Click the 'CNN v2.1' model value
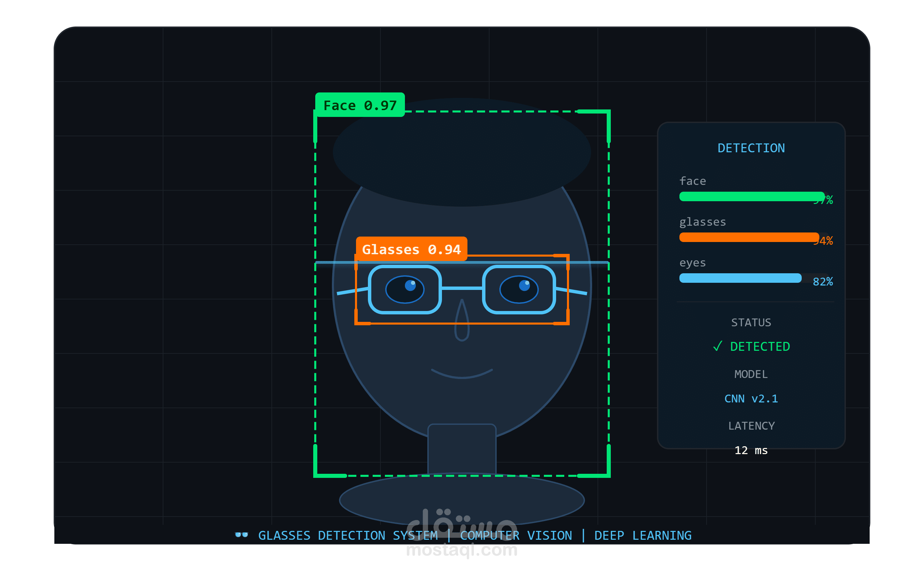Viewport: 924px width, 571px height. [751, 399]
